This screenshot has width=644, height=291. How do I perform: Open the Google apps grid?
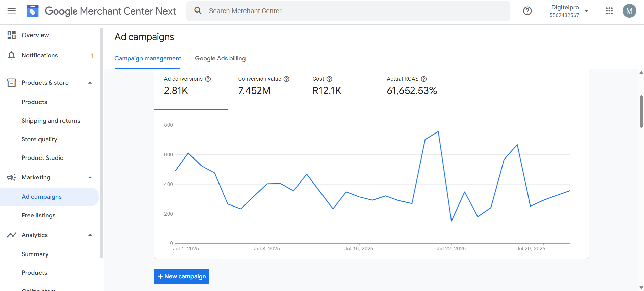pos(609,11)
